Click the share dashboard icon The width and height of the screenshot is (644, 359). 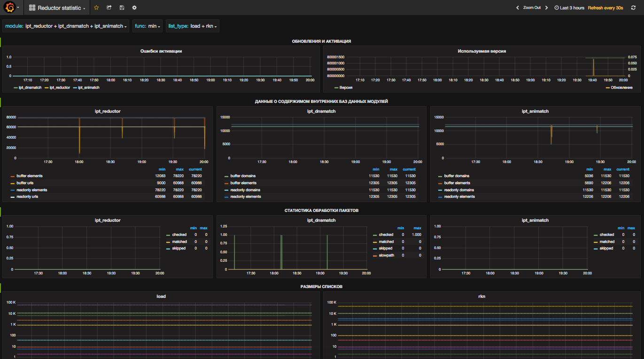(x=109, y=8)
